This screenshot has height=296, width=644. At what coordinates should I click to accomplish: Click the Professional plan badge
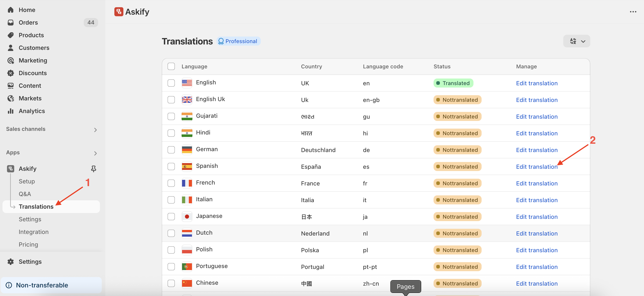click(238, 41)
